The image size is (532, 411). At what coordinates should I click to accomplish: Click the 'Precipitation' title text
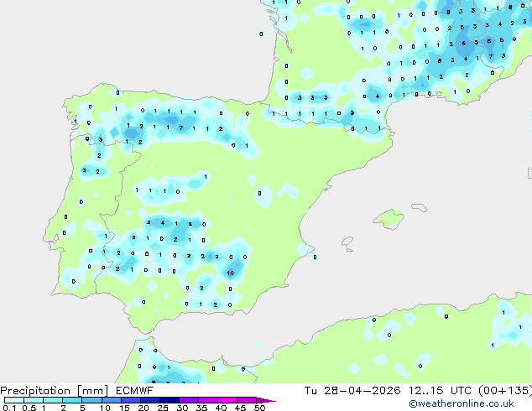[x=35, y=391]
